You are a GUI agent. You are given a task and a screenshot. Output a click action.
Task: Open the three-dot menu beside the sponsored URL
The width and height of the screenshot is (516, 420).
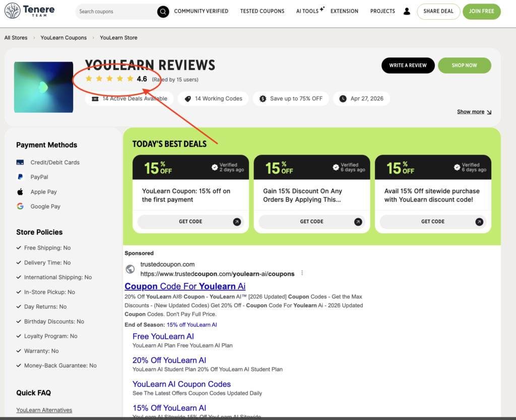pyautogui.click(x=302, y=273)
